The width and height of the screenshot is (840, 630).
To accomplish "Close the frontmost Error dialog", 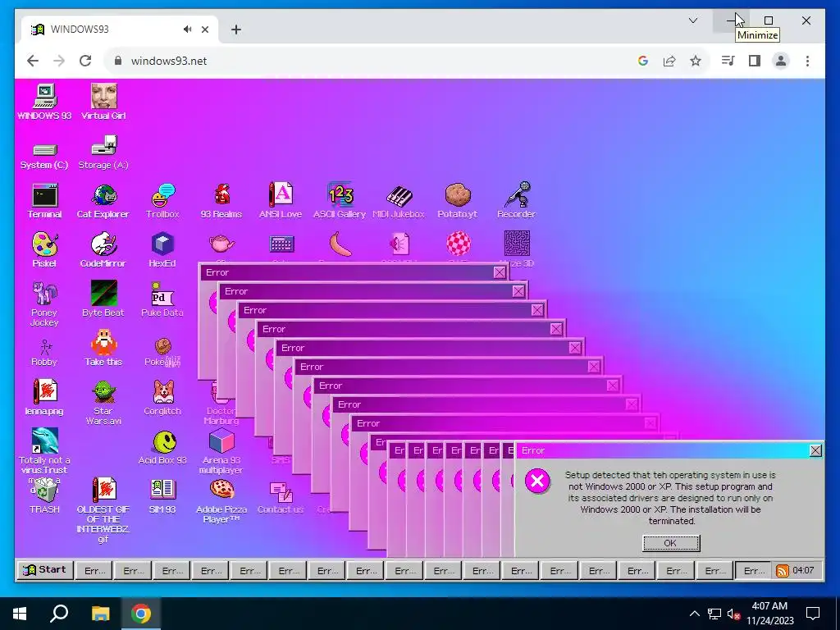I will [815, 450].
